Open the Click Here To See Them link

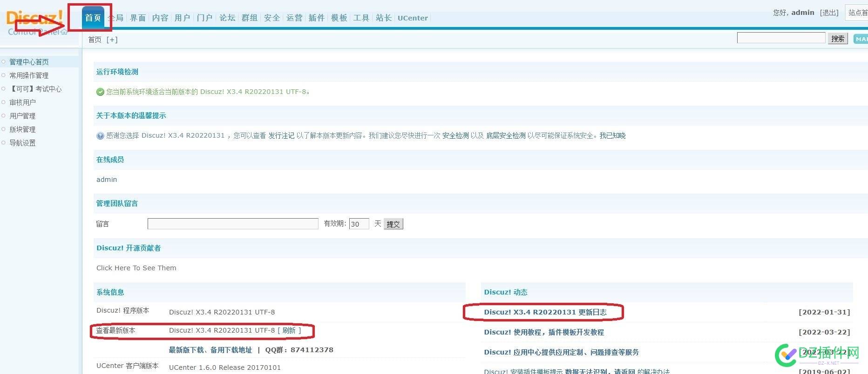click(136, 268)
